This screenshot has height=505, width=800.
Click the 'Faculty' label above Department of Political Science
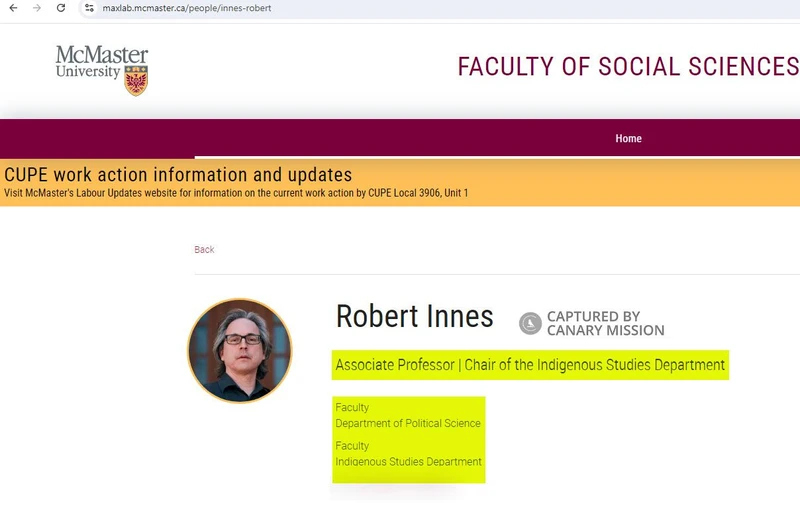click(x=352, y=408)
